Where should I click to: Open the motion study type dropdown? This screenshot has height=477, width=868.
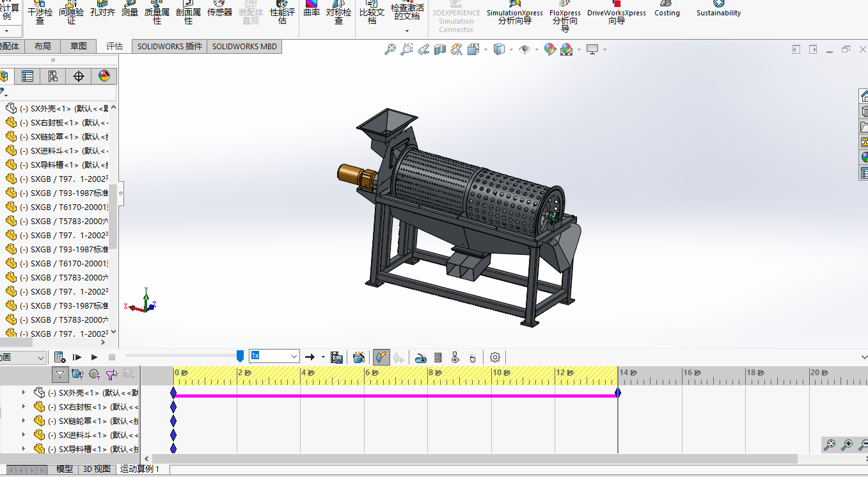click(41, 358)
